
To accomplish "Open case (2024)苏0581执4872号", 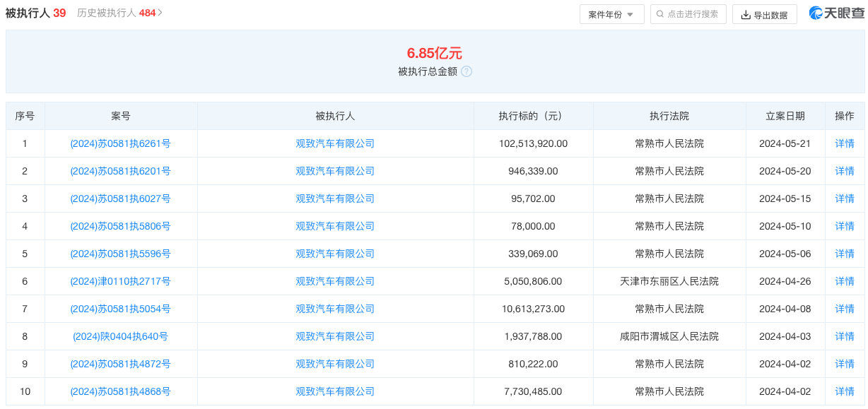I will point(120,364).
